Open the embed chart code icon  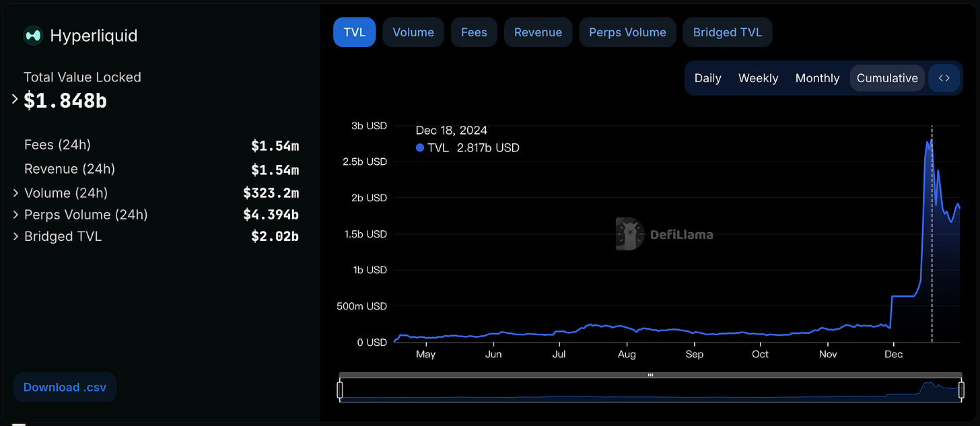pyautogui.click(x=944, y=77)
